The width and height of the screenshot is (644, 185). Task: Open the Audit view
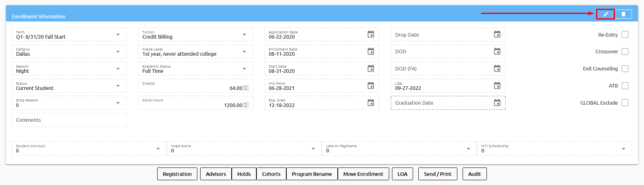click(x=475, y=174)
